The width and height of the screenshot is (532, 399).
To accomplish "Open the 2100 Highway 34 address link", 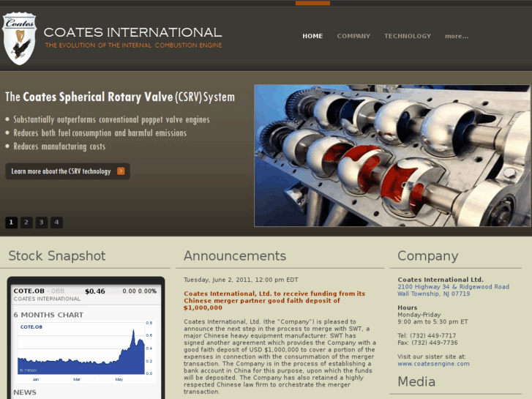I will [453, 286].
